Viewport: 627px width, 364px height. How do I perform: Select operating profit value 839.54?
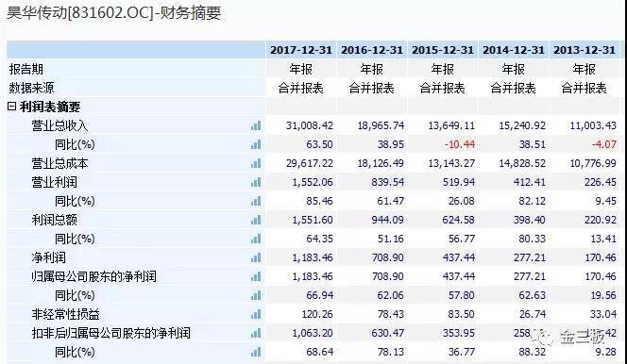coord(387,182)
